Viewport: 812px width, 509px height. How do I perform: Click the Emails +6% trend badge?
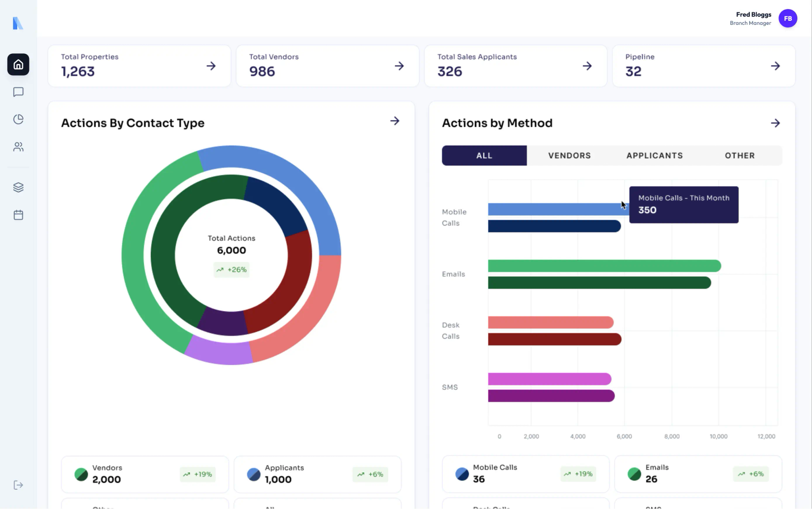751,474
